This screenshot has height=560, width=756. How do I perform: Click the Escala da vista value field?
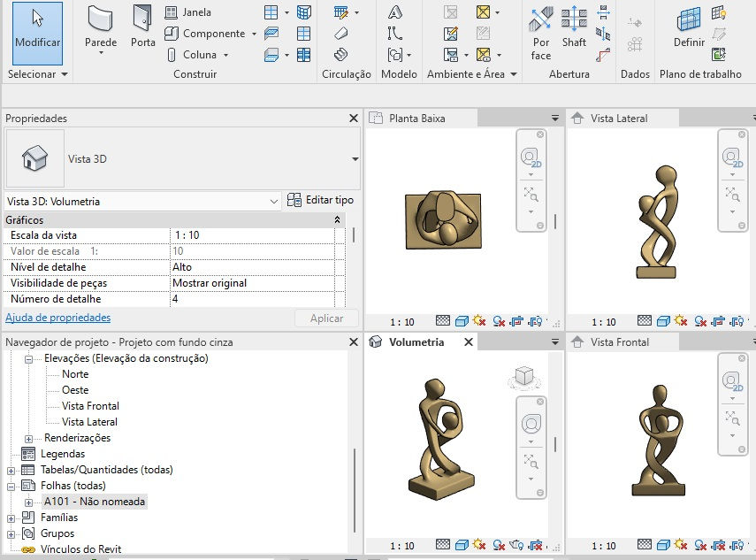pyautogui.click(x=253, y=235)
